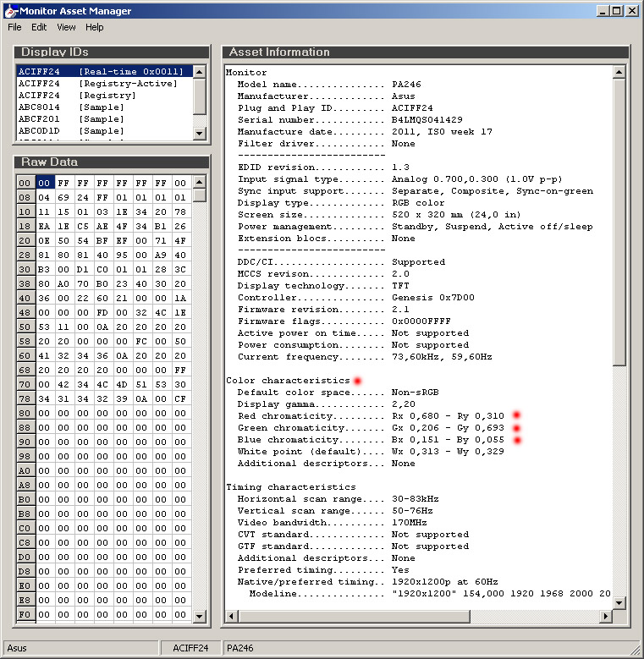
Task: Click the Monitor Asset Manager title bar icon
Action: (x=10, y=11)
